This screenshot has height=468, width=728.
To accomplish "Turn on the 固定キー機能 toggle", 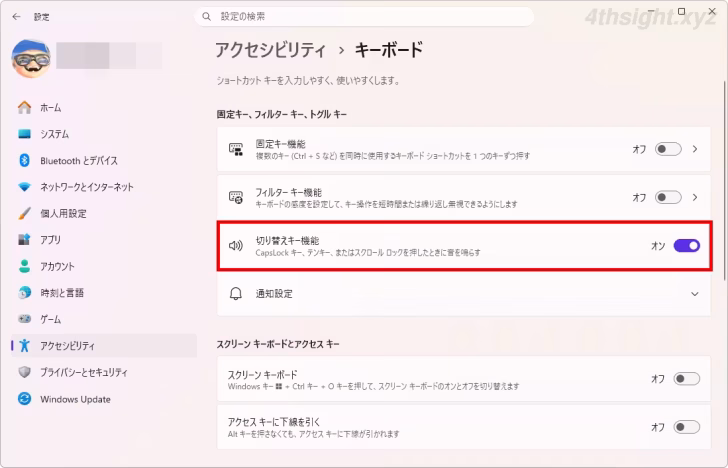I will pyautogui.click(x=668, y=149).
